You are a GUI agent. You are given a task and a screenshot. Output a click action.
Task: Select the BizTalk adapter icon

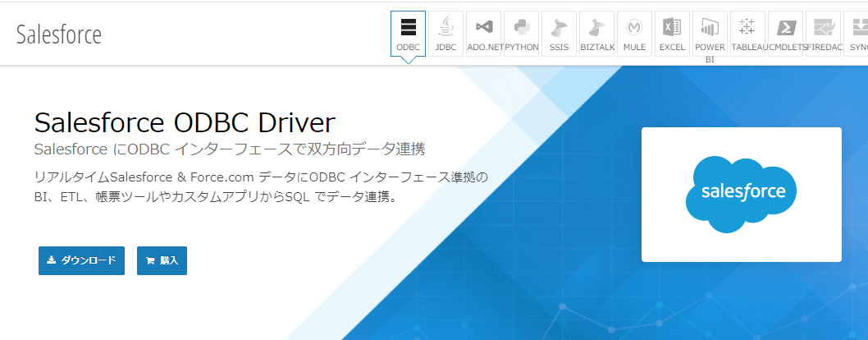click(596, 34)
